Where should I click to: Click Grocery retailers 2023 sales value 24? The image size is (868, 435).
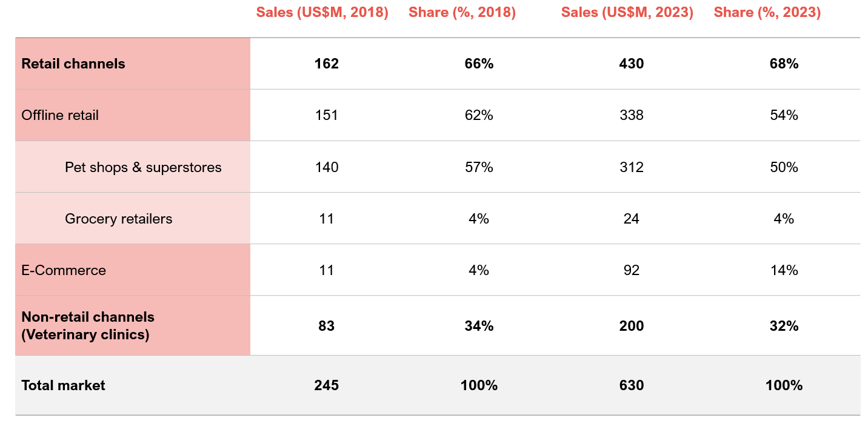pyautogui.click(x=632, y=219)
